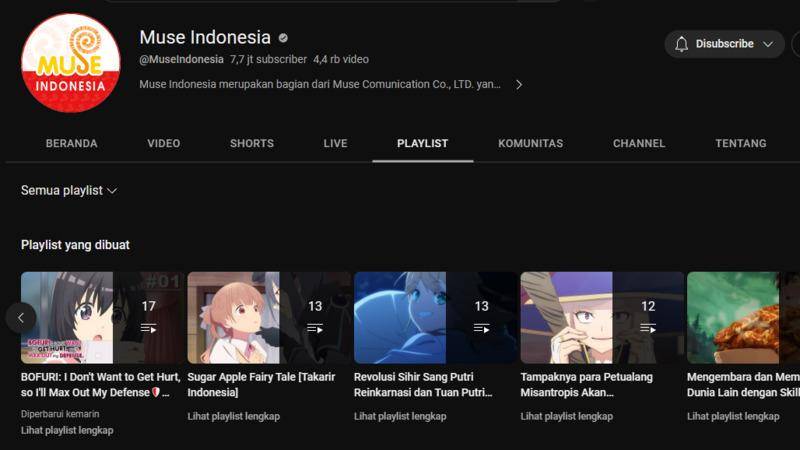Open the Disubscribe dropdown chevron
The width and height of the screenshot is (800, 450).
click(x=768, y=44)
